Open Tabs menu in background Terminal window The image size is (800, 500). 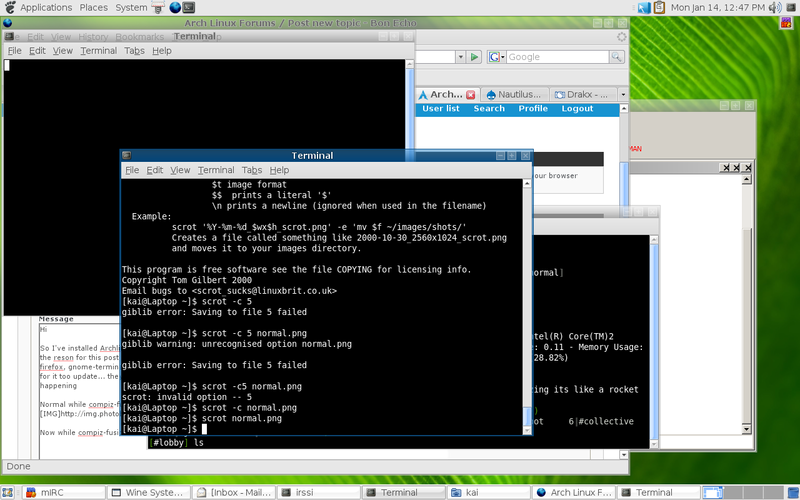pos(135,51)
